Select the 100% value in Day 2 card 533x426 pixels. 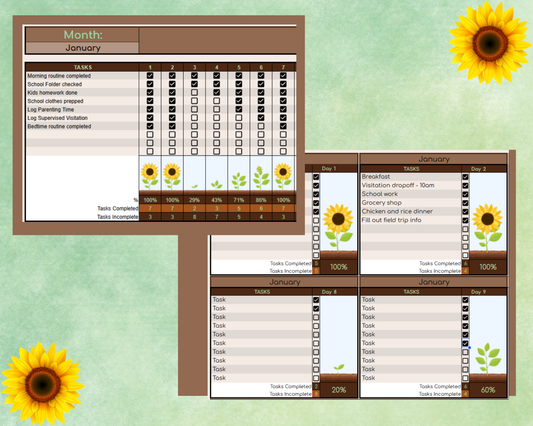click(x=488, y=267)
